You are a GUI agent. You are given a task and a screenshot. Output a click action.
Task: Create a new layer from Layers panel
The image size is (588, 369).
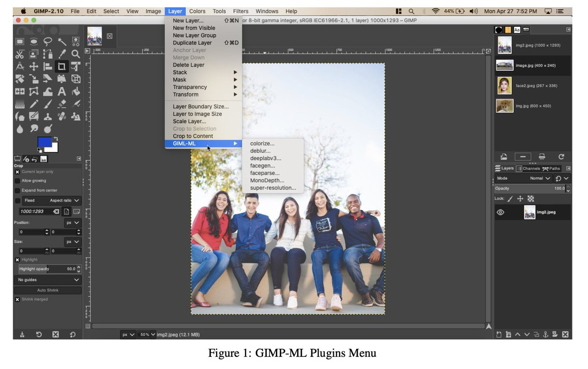(x=499, y=334)
